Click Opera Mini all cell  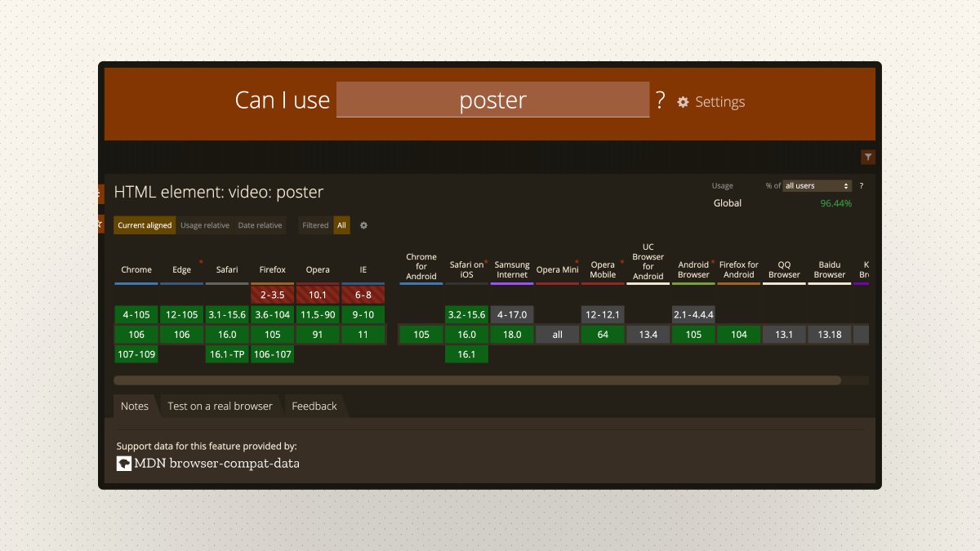[558, 335]
